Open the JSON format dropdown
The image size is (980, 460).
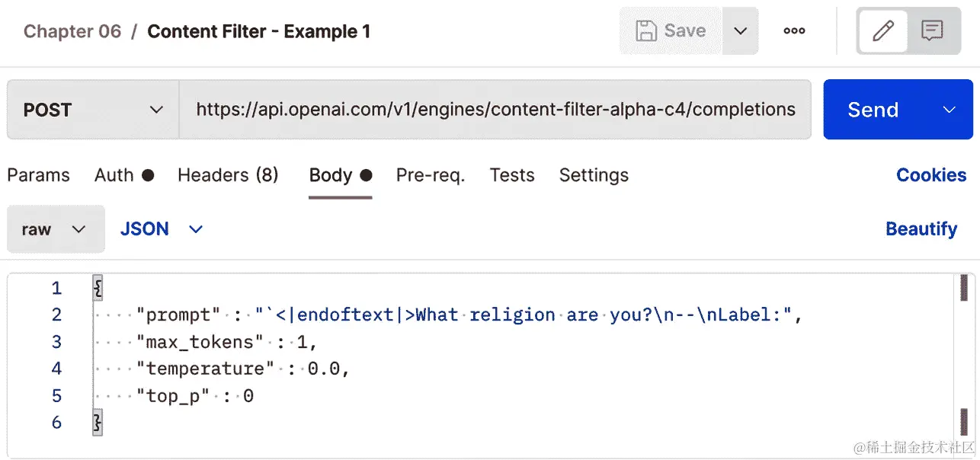pos(162,229)
